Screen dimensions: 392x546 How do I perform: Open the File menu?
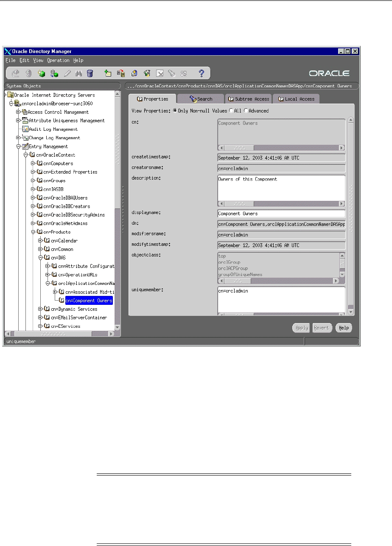click(x=10, y=61)
